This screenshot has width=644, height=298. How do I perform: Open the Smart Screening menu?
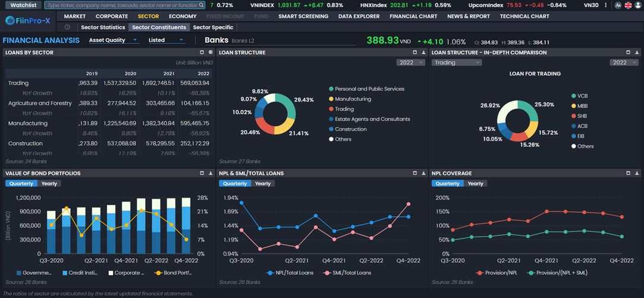click(303, 16)
